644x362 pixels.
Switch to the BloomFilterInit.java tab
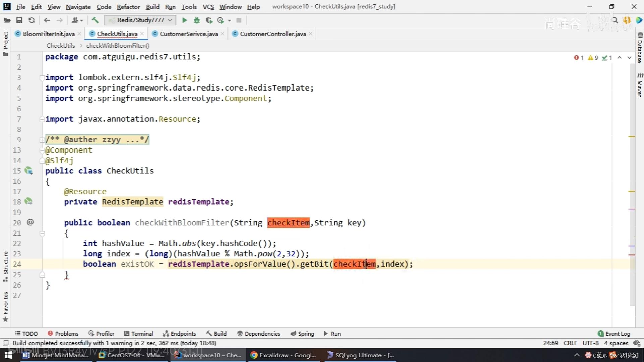[49, 34]
